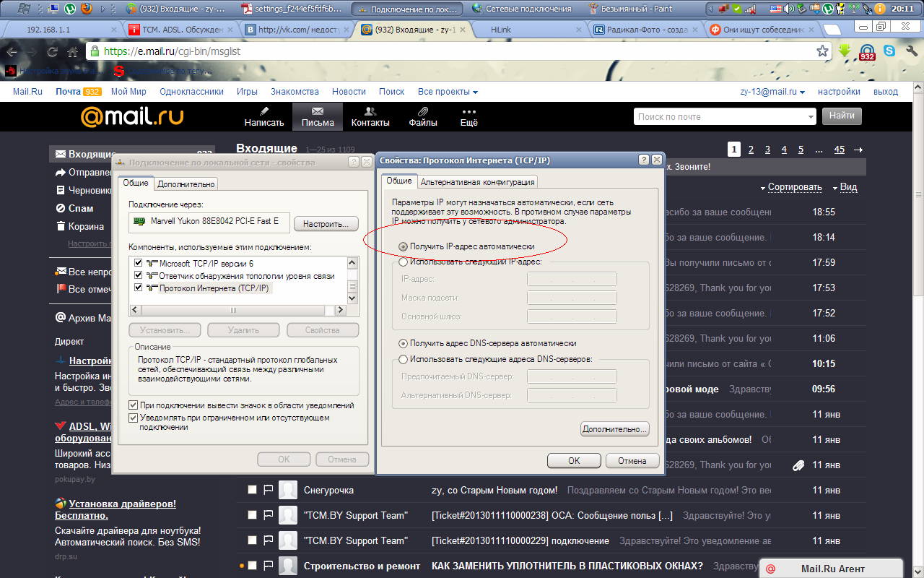Open the Файлы paperclip icon
Screen dimensions: 924x578
(423, 111)
